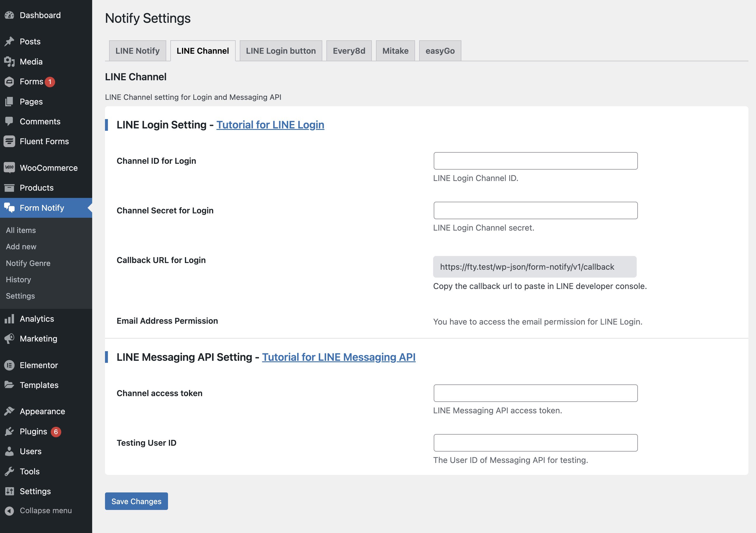
Task: Click the Forms icon in sidebar
Action: point(9,82)
